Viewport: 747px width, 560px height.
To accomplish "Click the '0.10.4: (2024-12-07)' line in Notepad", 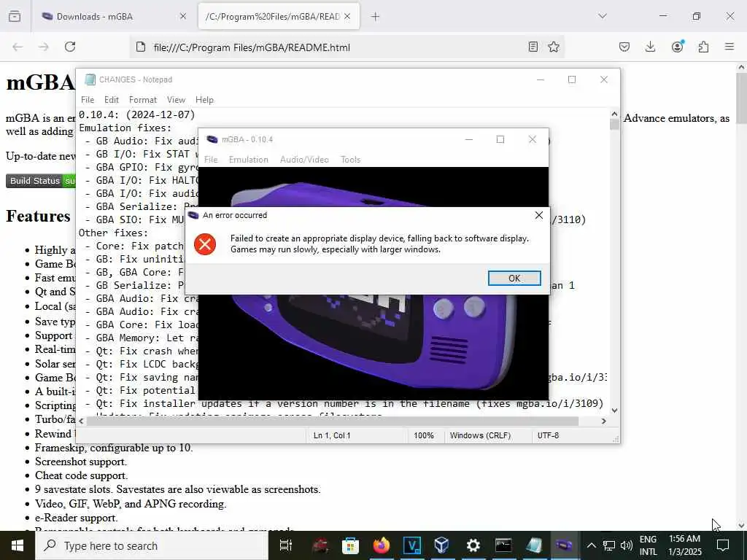I will pos(137,114).
